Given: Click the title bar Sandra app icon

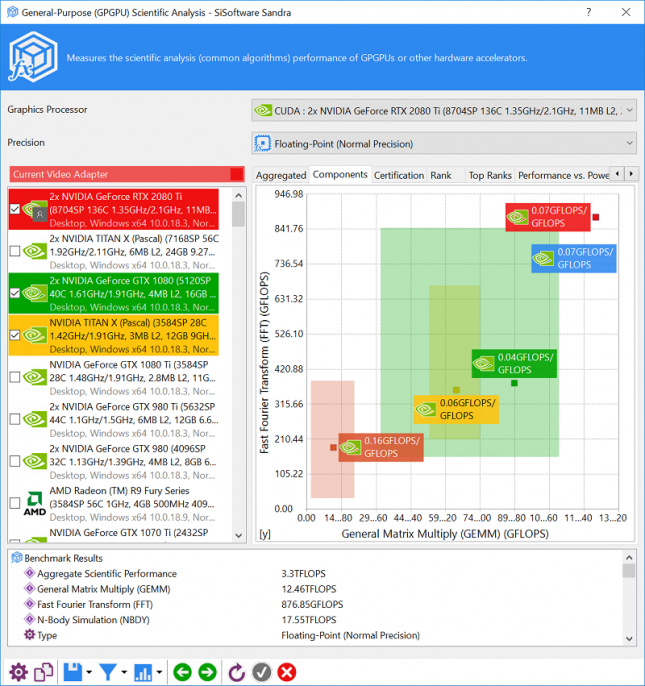Looking at the screenshot, I should coord(13,12).
